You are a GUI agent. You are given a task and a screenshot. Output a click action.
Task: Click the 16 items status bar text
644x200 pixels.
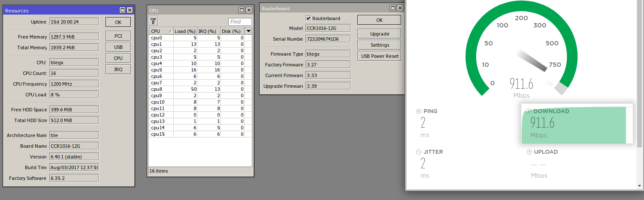tap(159, 171)
